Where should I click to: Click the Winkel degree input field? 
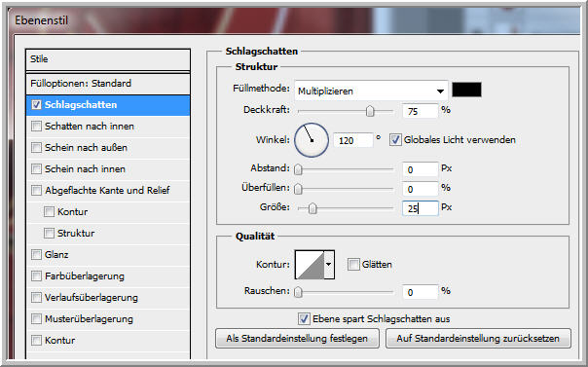[x=353, y=140]
